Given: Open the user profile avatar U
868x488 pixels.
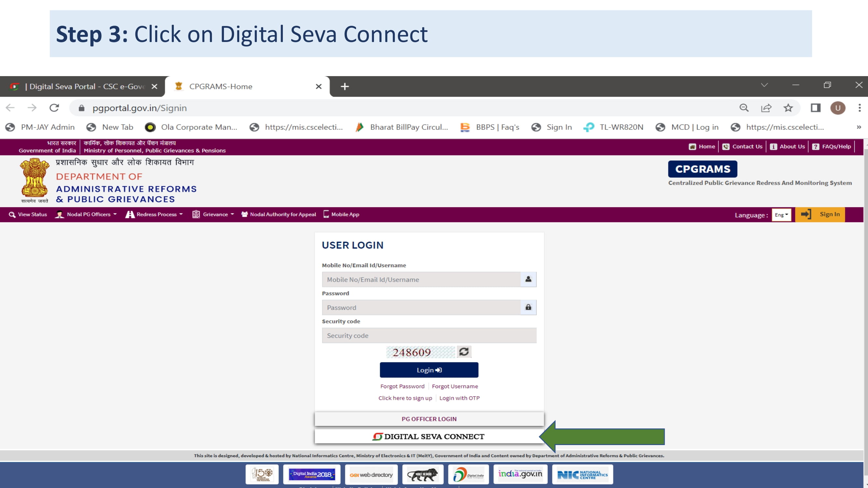Looking at the screenshot, I should click(x=838, y=108).
